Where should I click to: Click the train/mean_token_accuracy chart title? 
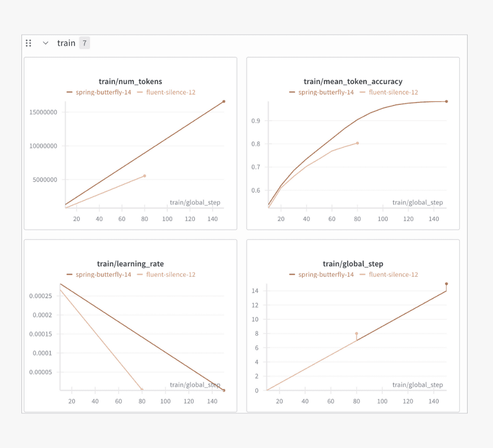[x=353, y=81]
